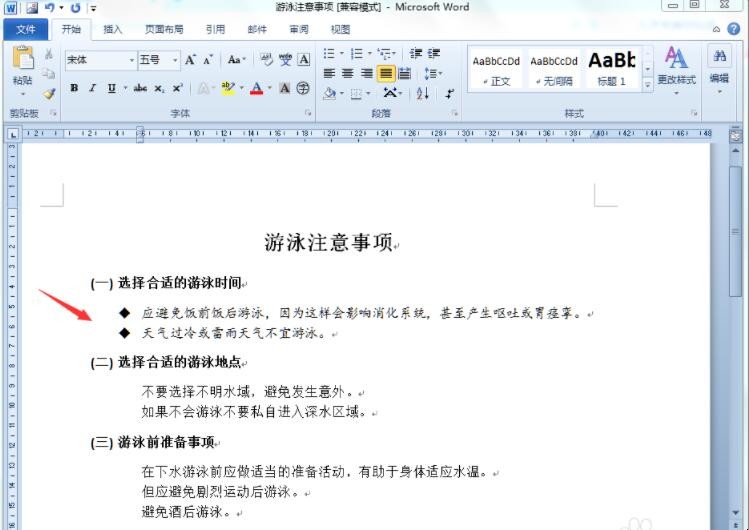749x530 pixels.
Task: Toggle Align Right
Action: point(366,74)
